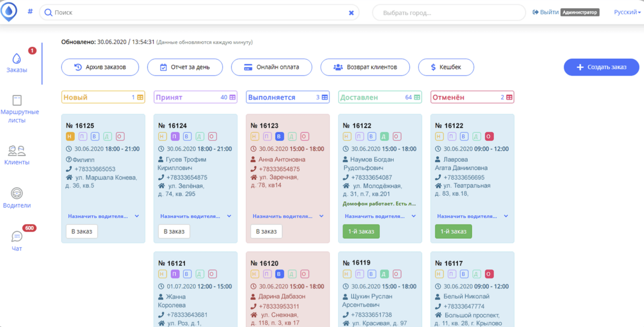Click table view icon in Доставлен column
The height and width of the screenshot is (327, 644).
tap(417, 97)
